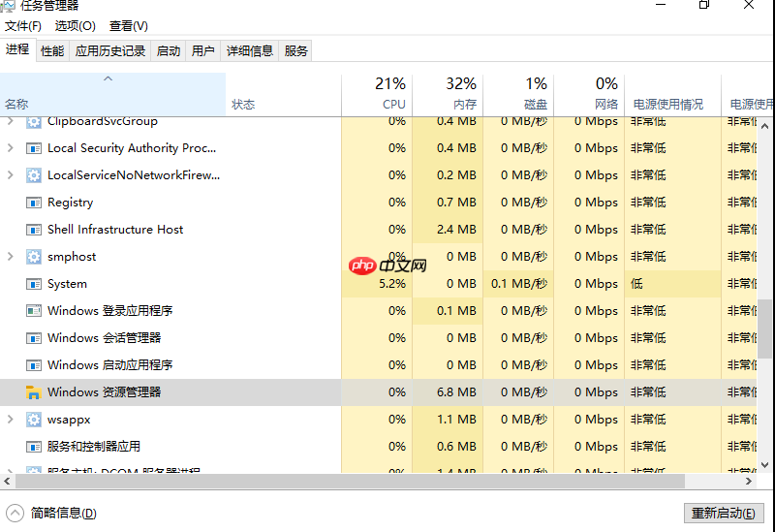Viewport: 775px width, 532px height.
Task: Switch to the 服务 tab
Action: [295, 51]
